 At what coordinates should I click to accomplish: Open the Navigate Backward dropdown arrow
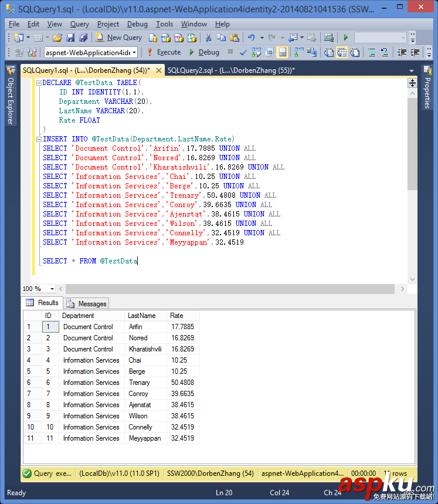(x=302, y=38)
